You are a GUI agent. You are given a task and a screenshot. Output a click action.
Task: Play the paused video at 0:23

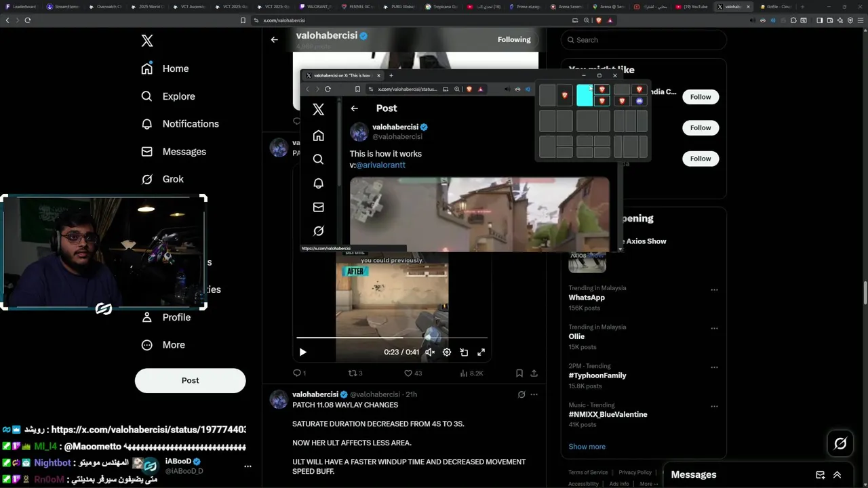[303, 352]
